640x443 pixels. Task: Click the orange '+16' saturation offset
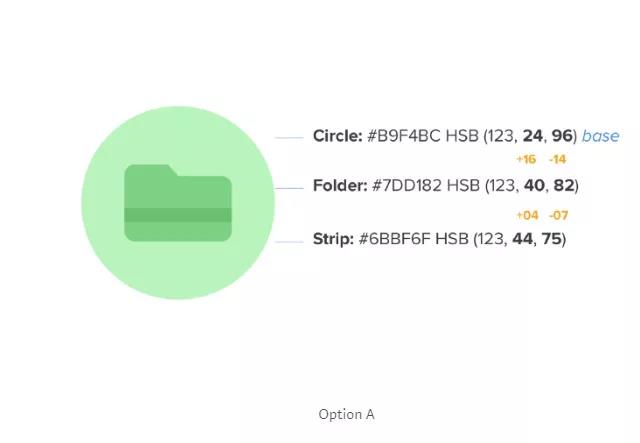pyautogui.click(x=526, y=160)
